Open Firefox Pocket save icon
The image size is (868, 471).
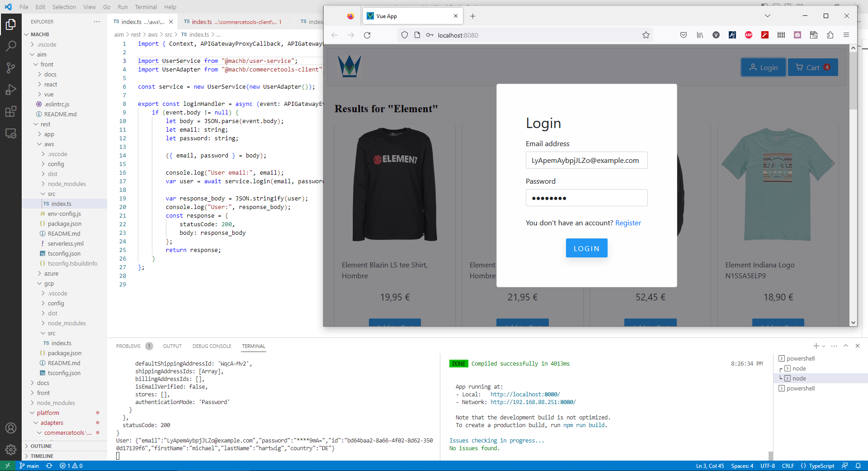point(684,35)
